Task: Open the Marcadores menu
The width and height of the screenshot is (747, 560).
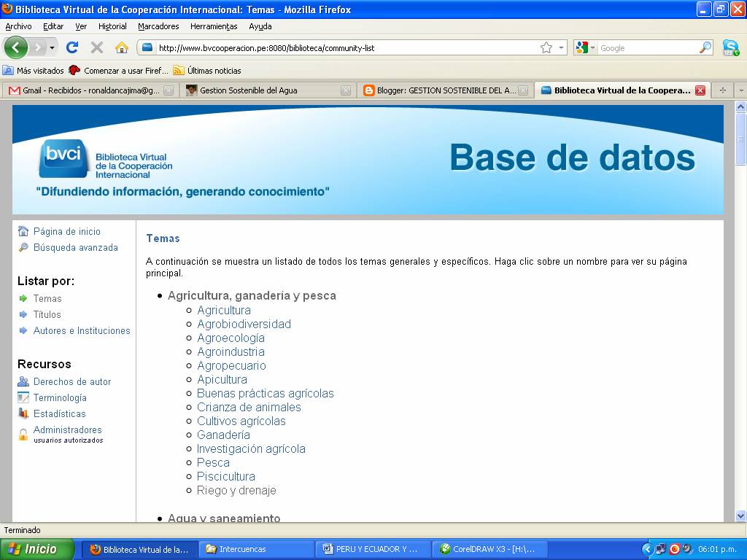Action: coord(158,26)
